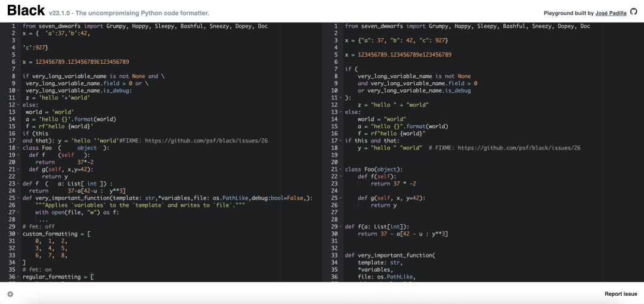This screenshot has height=304, width=644.
Task: Fold regular_formatting list at line 36
Action: click(18, 277)
